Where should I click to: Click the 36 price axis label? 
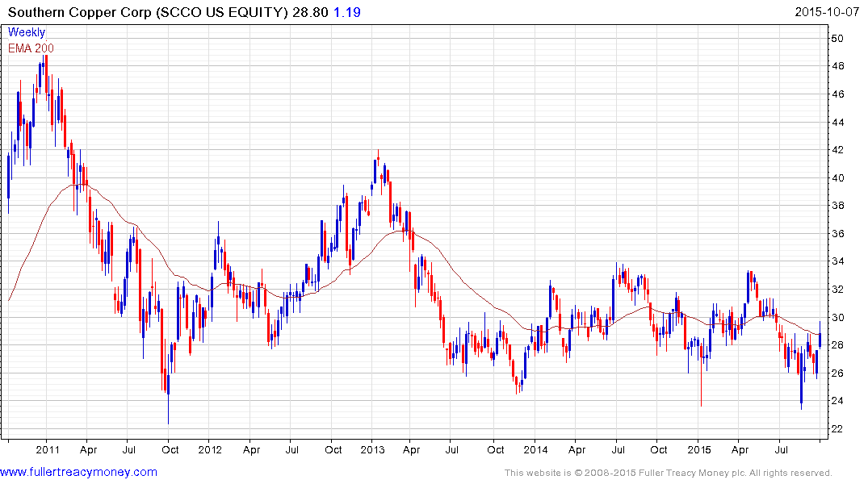tap(837, 233)
